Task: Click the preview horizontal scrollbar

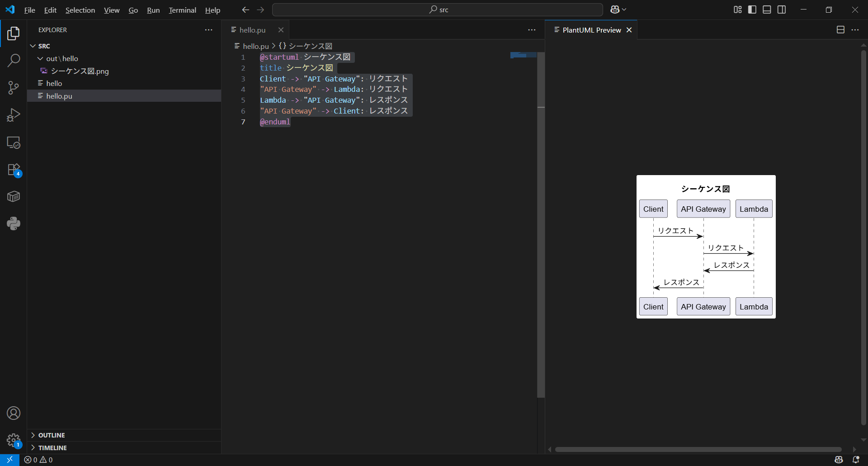Action: tap(698, 449)
